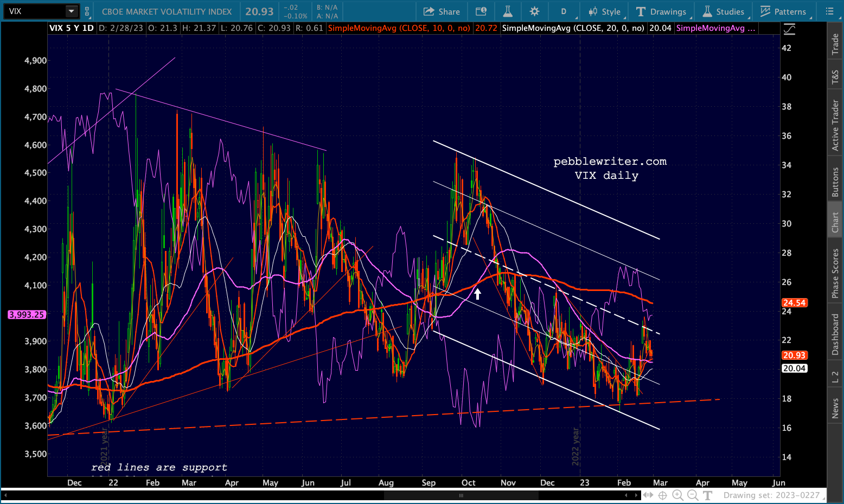The width and height of the screenshot is (844, 504).
Task: Switch to the Active Trader side tab
Action: click(x=835, y=125)
